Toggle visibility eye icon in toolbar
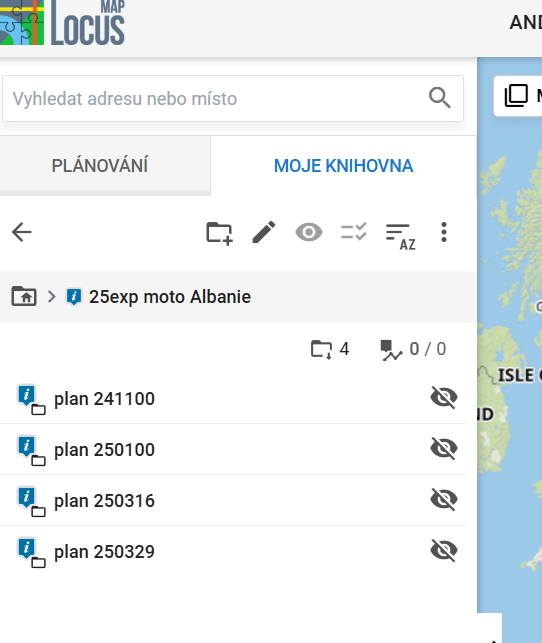542x643 pixels. tap(309, 233)
